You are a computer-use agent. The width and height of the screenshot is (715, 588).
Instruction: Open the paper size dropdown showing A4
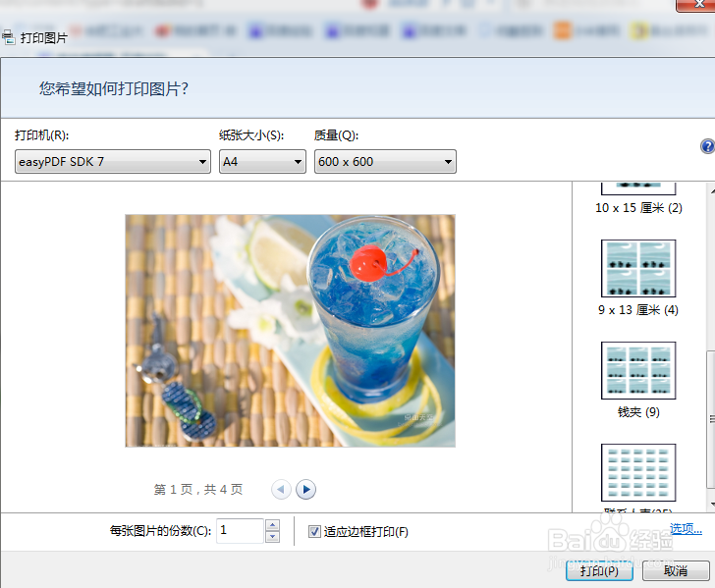(x=262, y=161)
